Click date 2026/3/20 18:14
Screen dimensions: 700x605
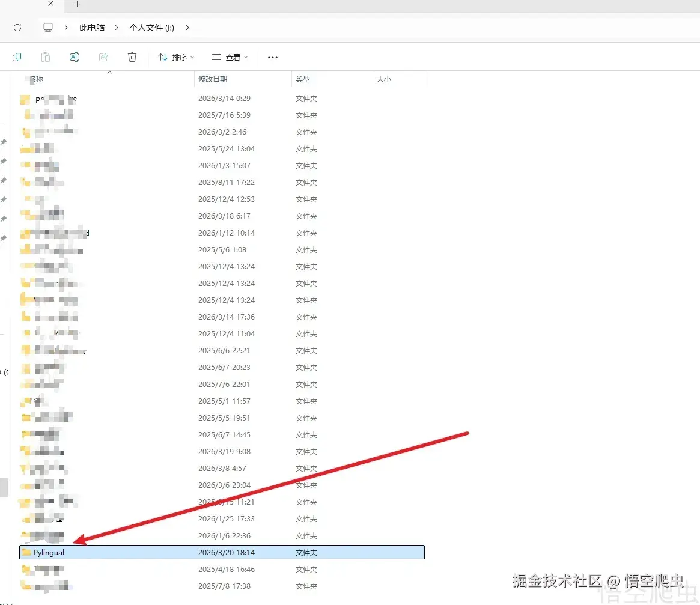(227, 552)
